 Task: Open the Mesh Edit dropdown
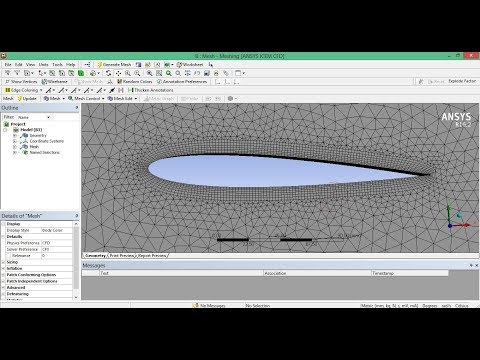click(122, 99)
